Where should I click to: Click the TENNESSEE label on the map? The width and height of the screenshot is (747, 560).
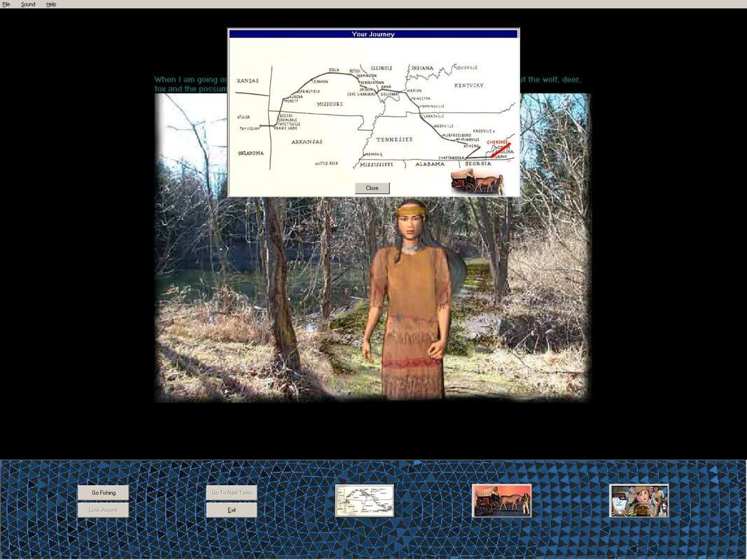click(394, 139)
